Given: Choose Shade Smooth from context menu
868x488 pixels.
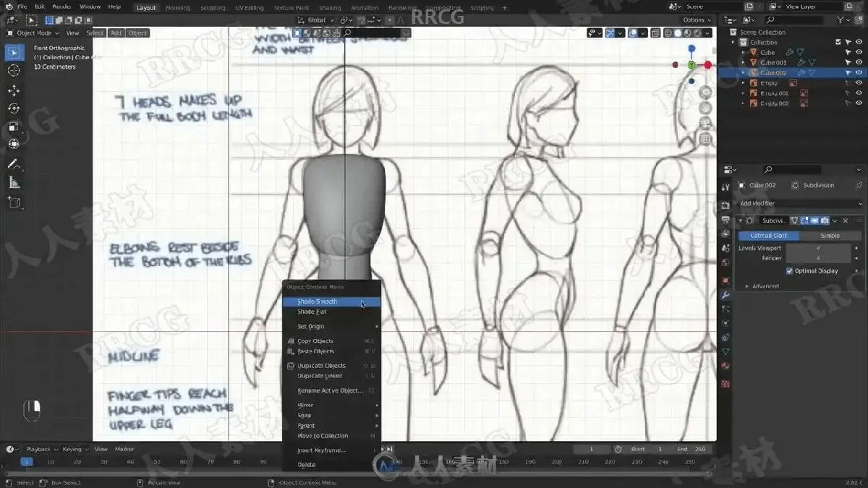Looking at the screenshot, I should pyautogui.click(x=332, y=301).
